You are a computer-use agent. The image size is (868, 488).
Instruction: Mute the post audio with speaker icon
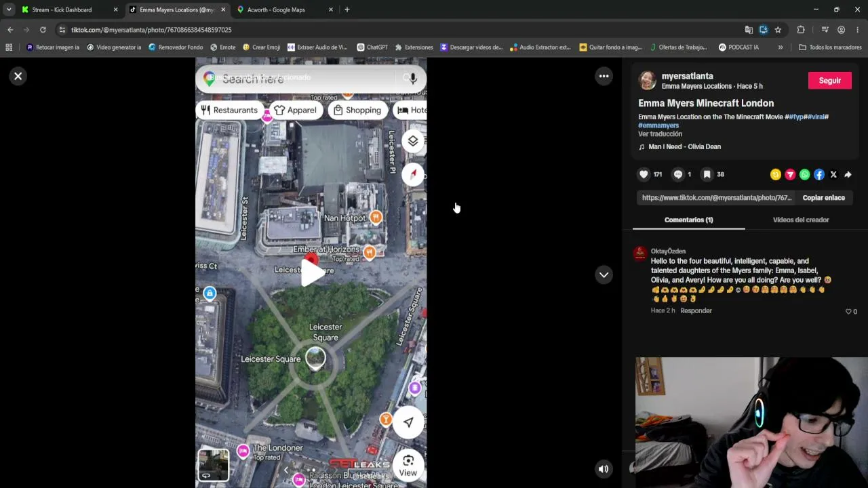[603, 468]
